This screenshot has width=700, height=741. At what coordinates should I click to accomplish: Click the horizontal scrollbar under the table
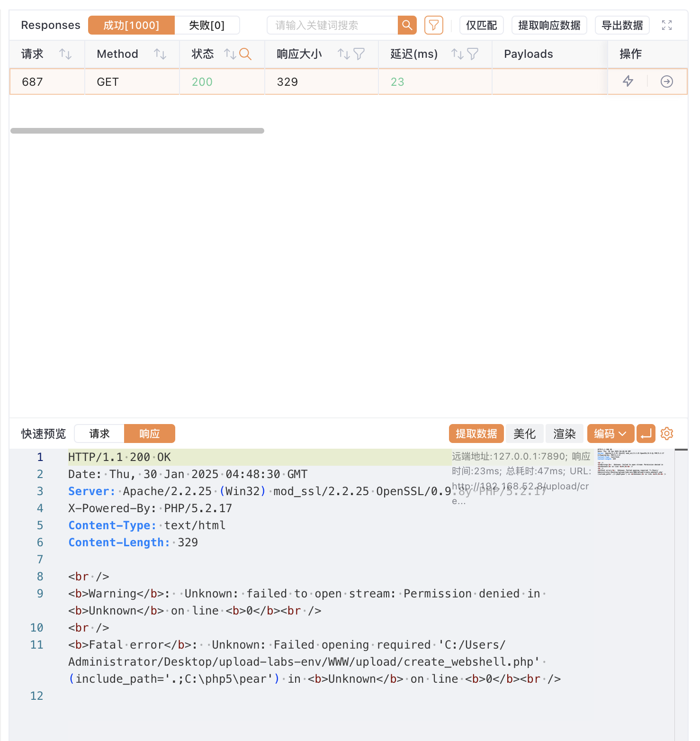(x=137, y=131)
